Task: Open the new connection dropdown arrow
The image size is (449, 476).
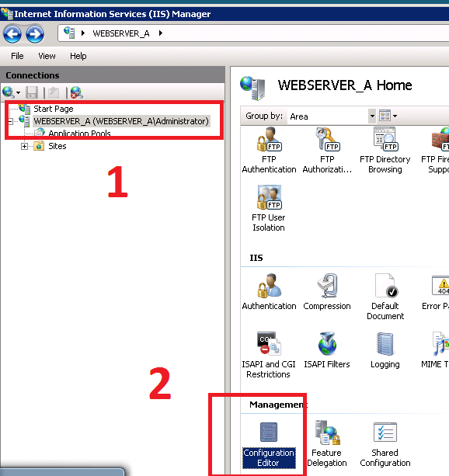Action: [18, 92]
